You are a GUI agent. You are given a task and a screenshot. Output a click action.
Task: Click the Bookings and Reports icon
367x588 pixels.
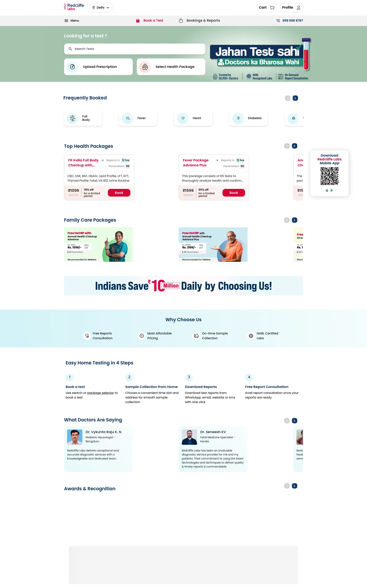coord(181,20)
